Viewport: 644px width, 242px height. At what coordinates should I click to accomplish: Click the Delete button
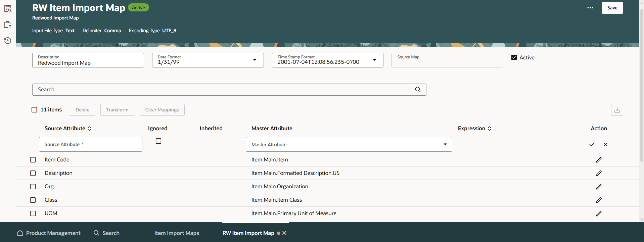(82, 110)
